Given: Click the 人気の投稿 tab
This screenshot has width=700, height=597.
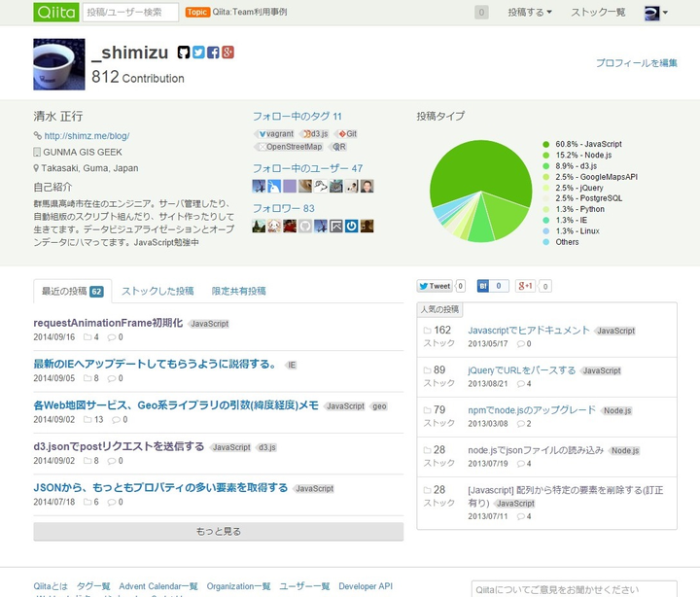Looking at the screenshot, I should 439,309.
